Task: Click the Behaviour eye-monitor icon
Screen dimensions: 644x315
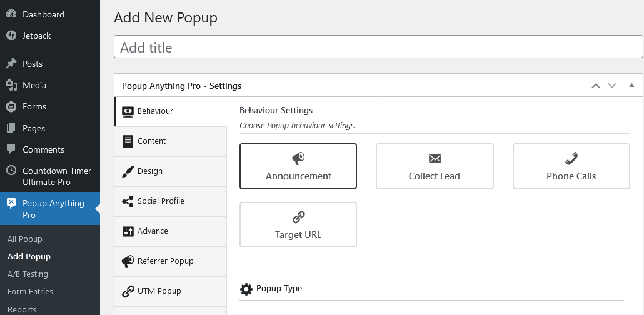Action: (x=128, y=111)
